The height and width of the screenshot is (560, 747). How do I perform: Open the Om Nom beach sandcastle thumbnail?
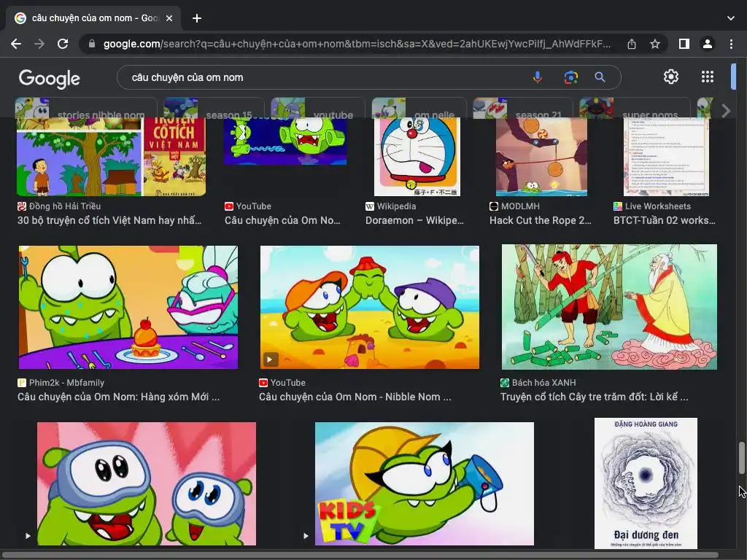(x=370, y=307)
